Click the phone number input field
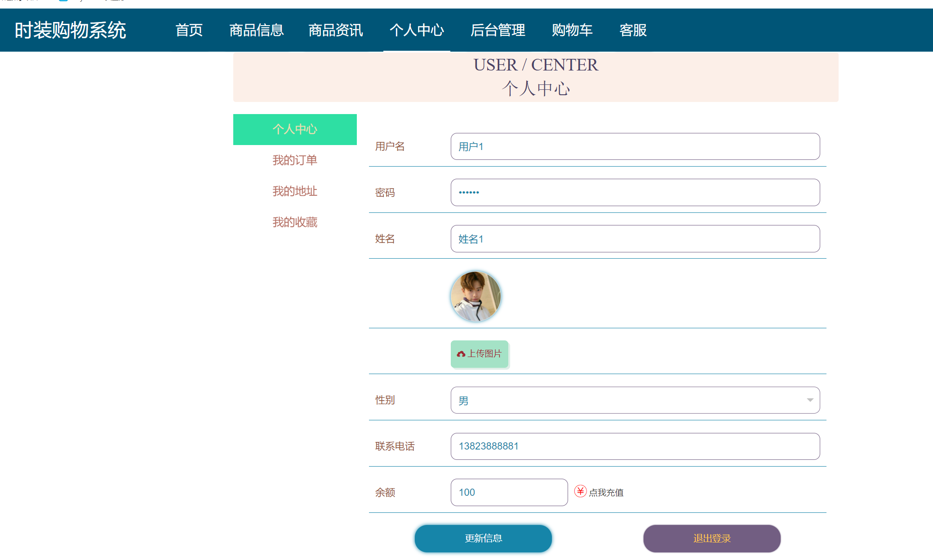Screen dimensions: 933x560 coord(635,446)
